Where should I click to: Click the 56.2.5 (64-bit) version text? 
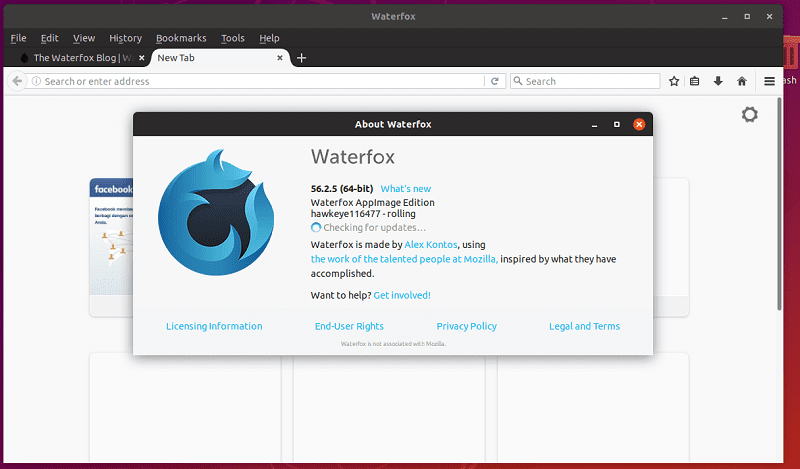click(x=342, y=189)
